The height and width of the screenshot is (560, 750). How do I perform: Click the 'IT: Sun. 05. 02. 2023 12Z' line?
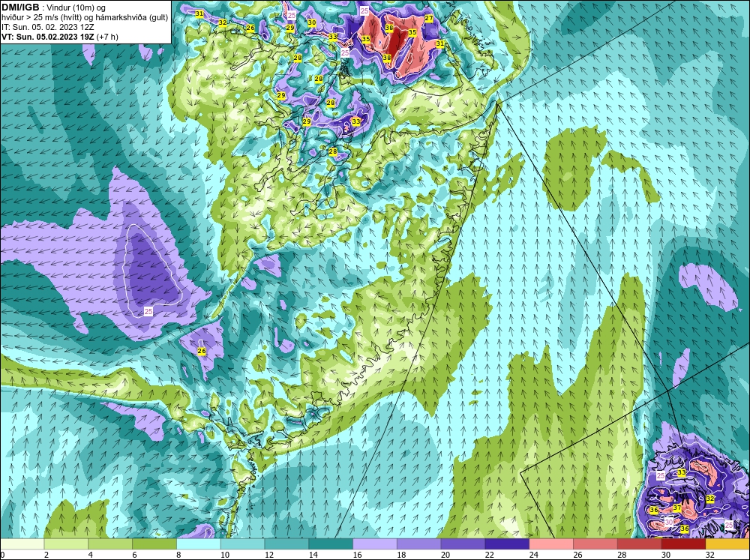tap(48, 27)
